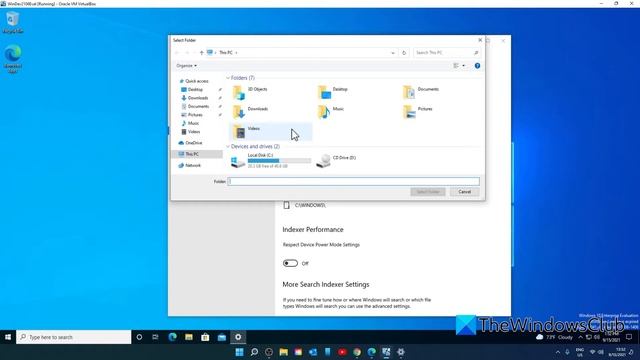Select Local Disk (C:) drive
640x360 pixels.
[x=271, y=161]
